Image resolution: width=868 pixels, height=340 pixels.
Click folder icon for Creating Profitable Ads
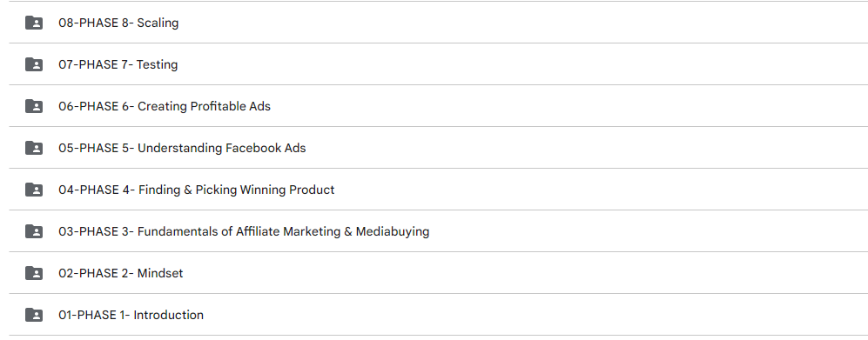pyautogui.click(x=34, y=106)
